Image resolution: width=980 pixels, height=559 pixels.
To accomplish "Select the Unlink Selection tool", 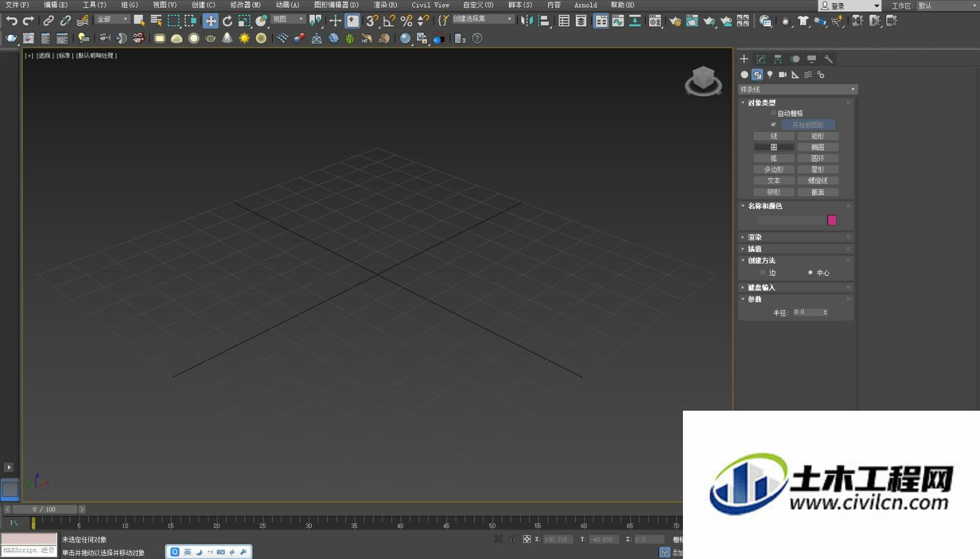I will point(66,21).
